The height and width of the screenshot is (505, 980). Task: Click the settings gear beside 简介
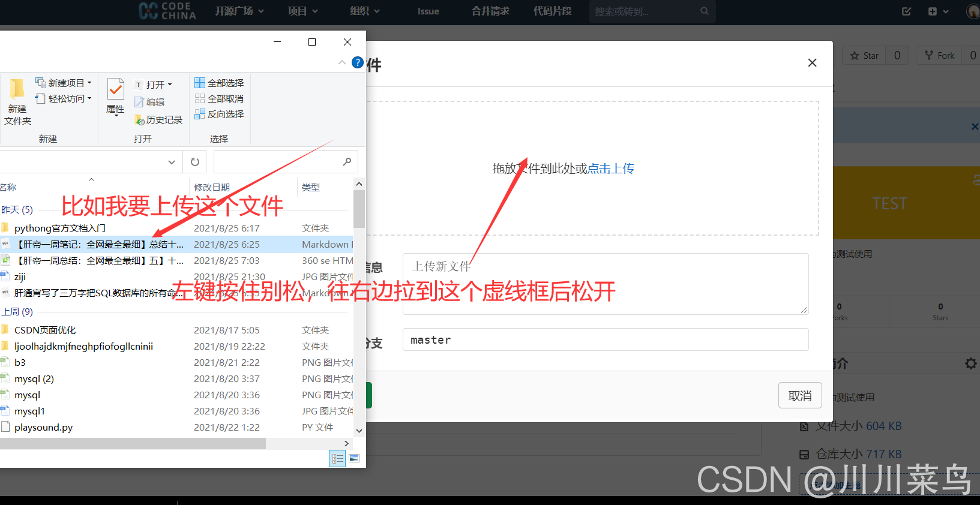[970, 363]
